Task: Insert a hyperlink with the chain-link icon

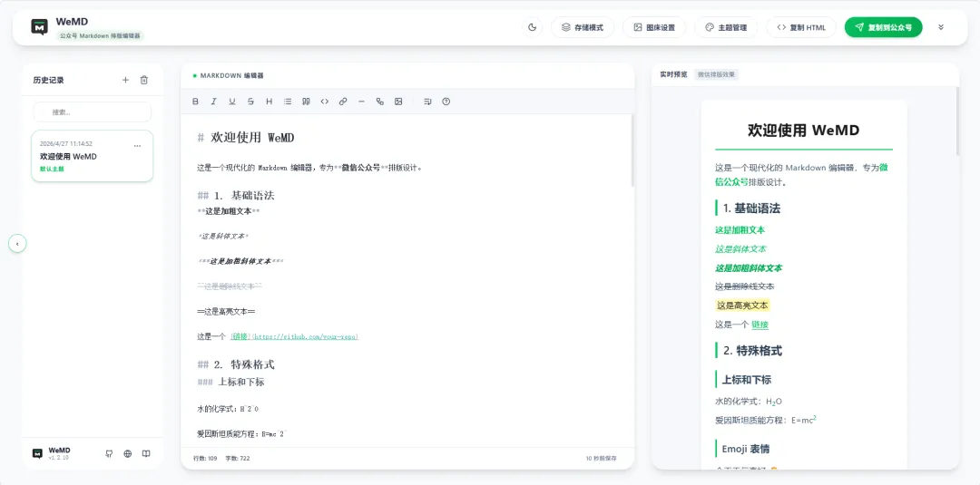Action: tap(343, 102)
